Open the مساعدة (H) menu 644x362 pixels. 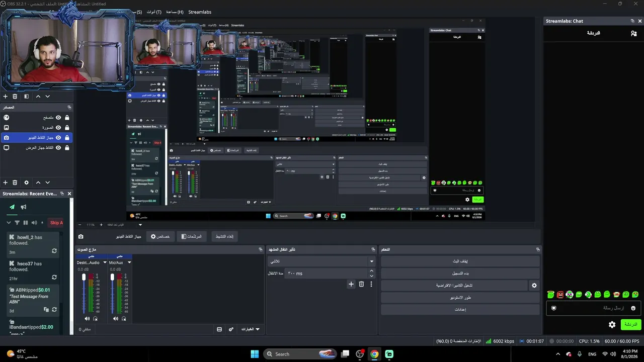[175, 12]
